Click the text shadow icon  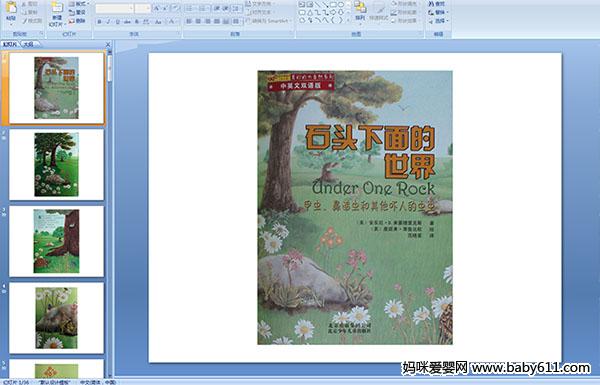(x=137, y=22)
